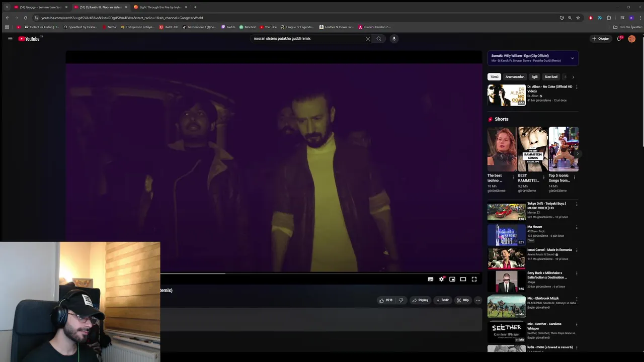Screen dimensions: 644x362
Task: Select the Size özel filter chip
Action: 551,77
